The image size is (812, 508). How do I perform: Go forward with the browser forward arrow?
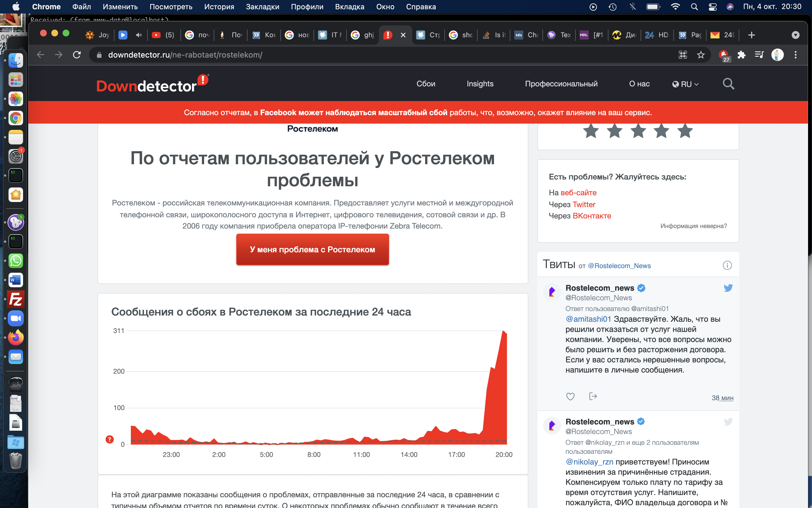pyautogui.click(x=59, y=55)
